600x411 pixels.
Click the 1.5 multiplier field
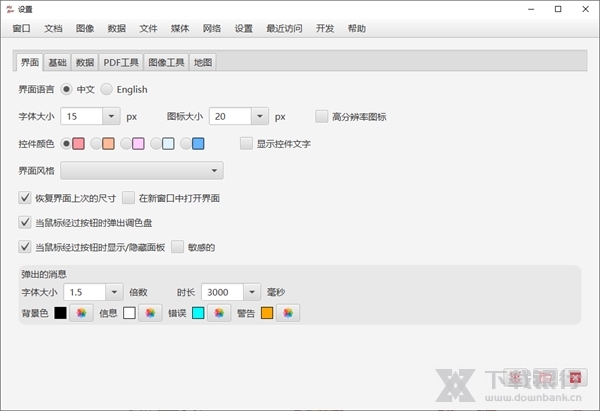pos(85,292)
